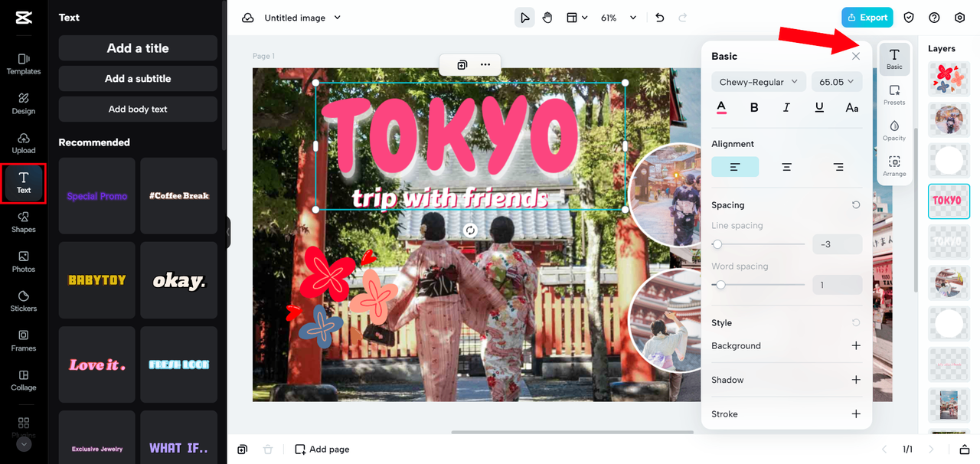
Task: Click the shield icon in top bar
Action: click(x=909, y=18)
